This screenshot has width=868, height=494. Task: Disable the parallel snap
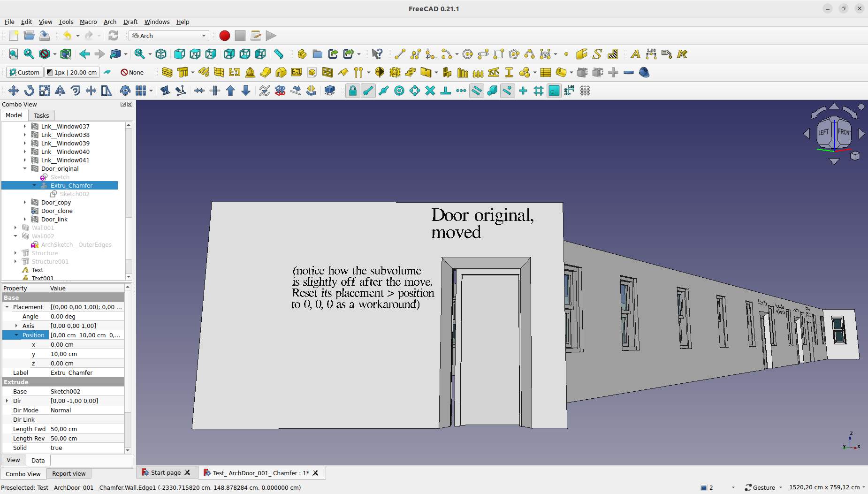(x=476, y=91)
